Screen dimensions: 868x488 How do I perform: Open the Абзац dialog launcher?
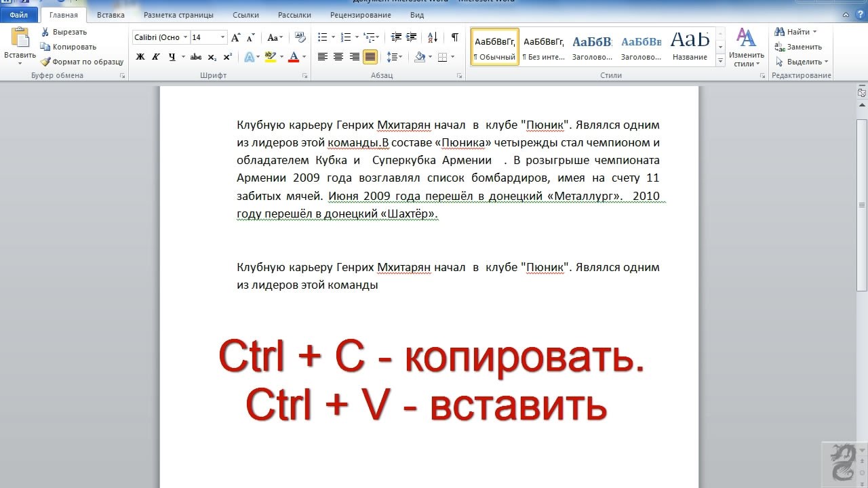[x=460, y=76]
